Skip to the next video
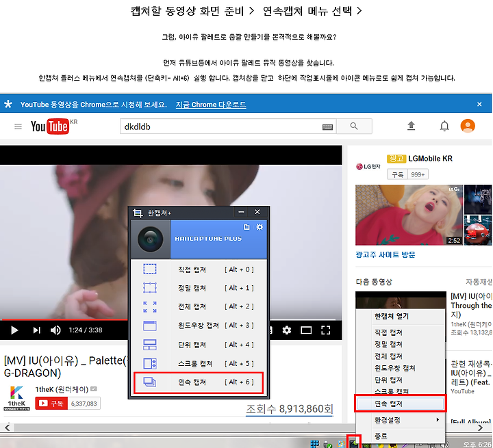 36,330
